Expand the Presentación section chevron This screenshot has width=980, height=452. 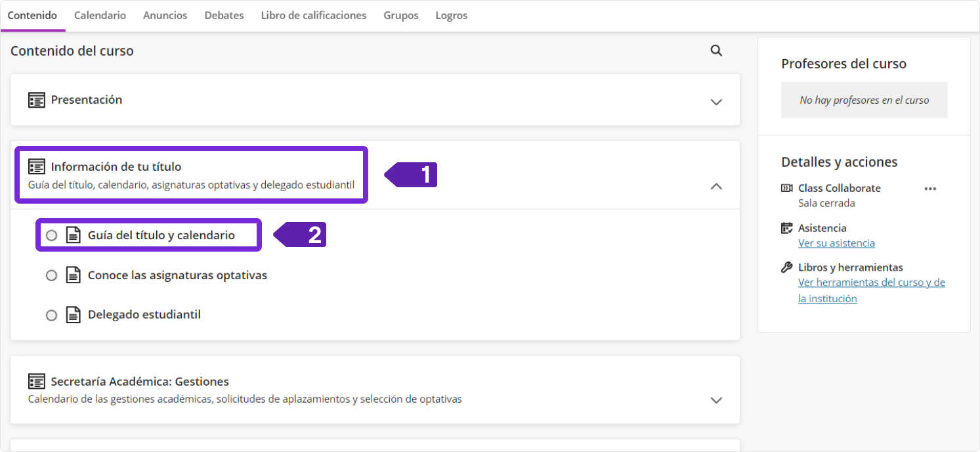point(716,102)
